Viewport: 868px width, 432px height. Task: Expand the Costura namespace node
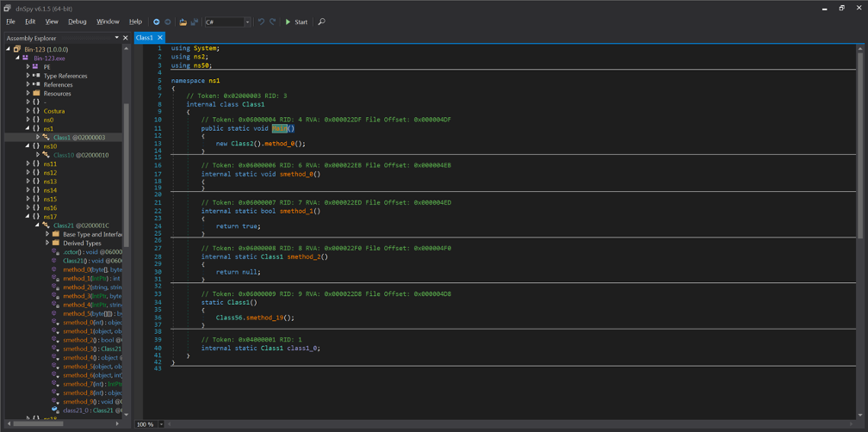pos(28,111)
